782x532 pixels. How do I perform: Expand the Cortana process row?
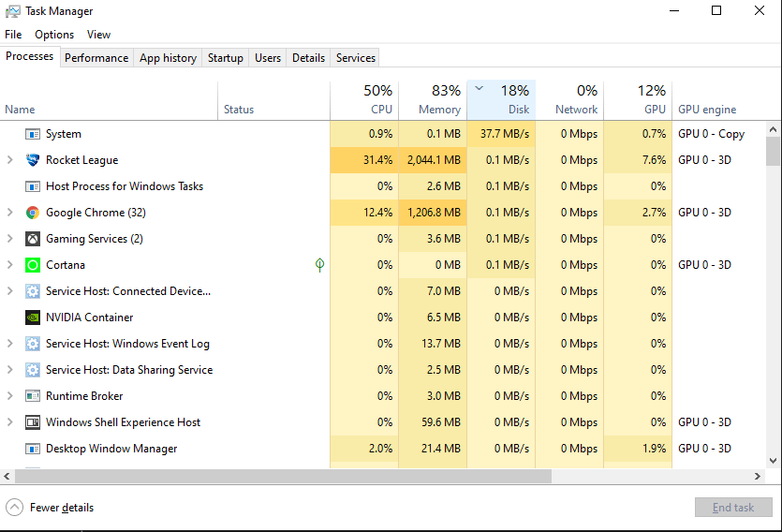pyautogui.click(x=9, y=265)
